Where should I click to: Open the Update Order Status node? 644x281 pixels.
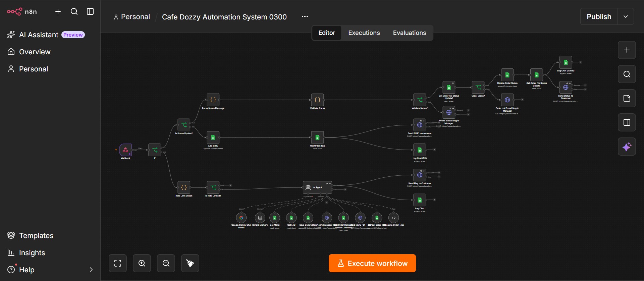(507, 75)
